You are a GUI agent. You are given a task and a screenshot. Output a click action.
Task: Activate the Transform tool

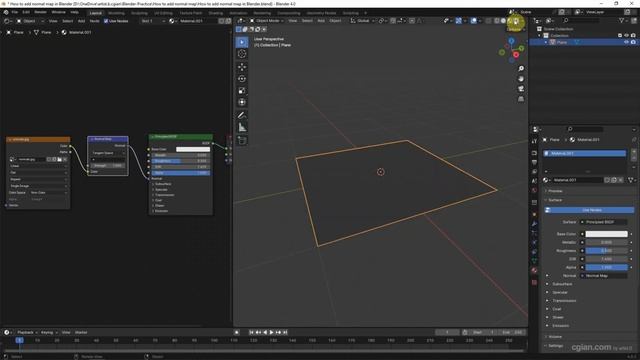(242, 102)
